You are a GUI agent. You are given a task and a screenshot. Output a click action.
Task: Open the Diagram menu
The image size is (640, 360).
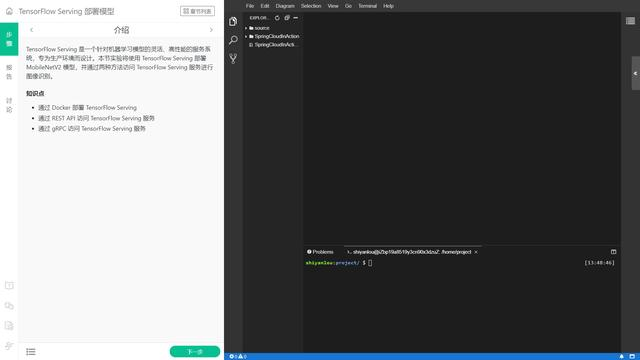pyautogui.click(x=285, y=6)
